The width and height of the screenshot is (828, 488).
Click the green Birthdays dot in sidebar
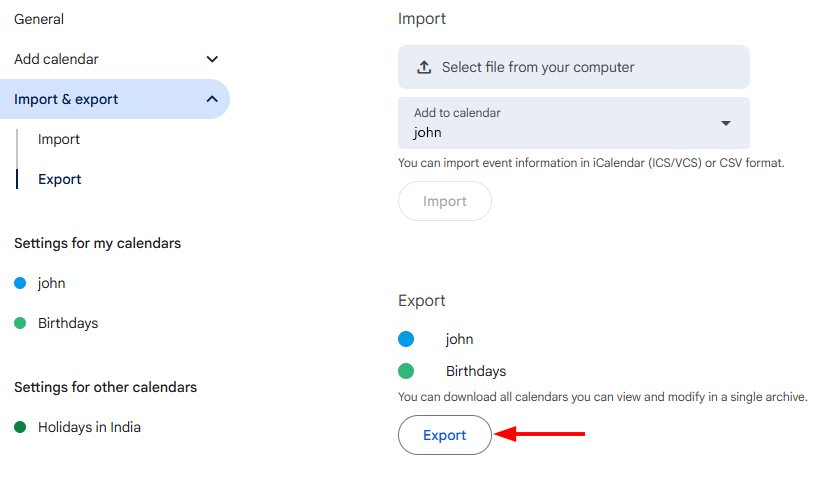coord(20,323)
